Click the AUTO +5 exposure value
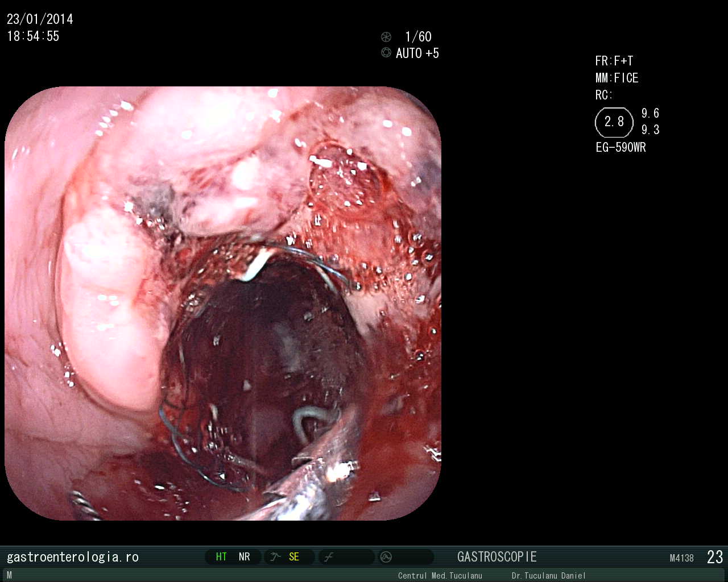The image size is (728, 582). coord(417,53)
